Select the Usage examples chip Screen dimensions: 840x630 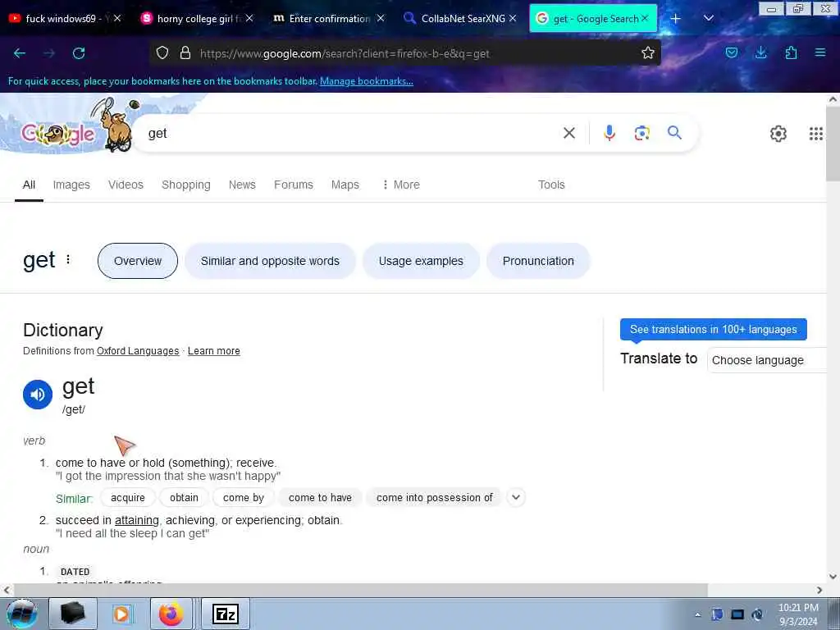tap(421, 261)
